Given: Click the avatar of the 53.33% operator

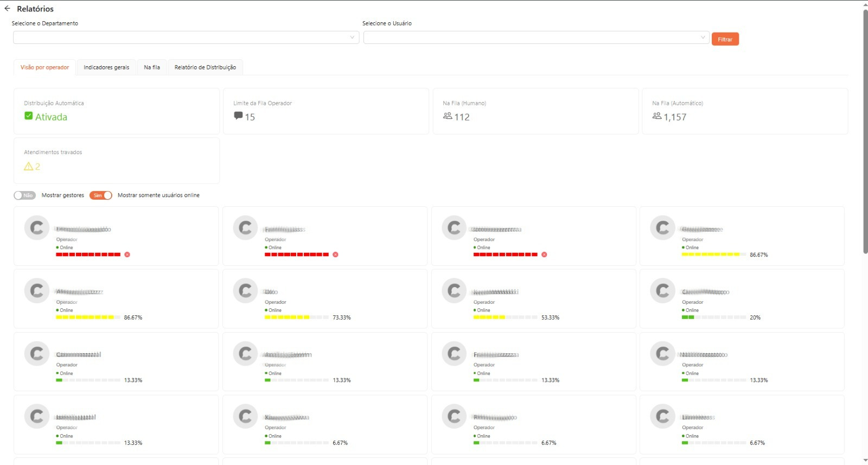Looking at the screenshot, I should 454,291.
